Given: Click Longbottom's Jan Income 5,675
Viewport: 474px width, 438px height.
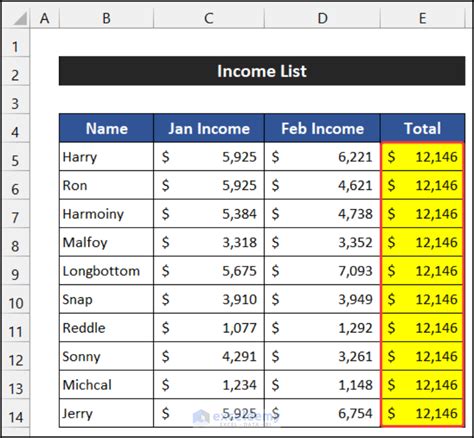Looking at the screenshot, I should 209,271.
